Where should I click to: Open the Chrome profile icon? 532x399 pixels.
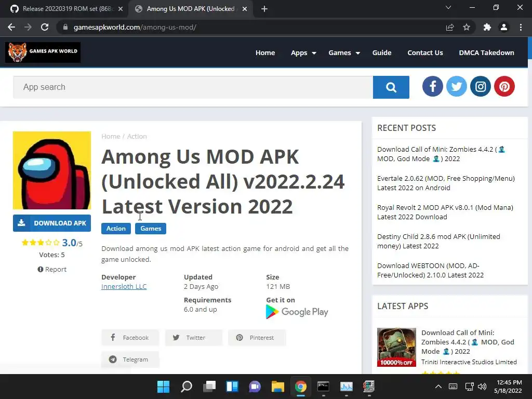tap(504, 27)
